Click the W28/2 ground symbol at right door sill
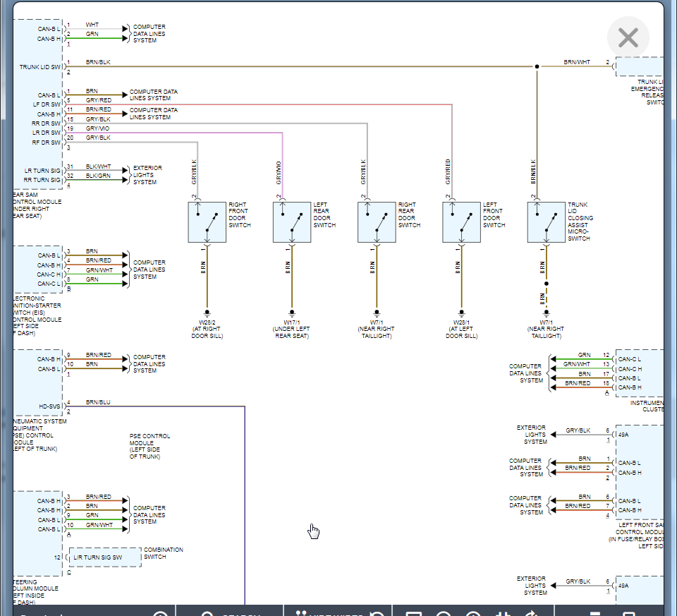Image resolution: width=677 pixels, height=616 pixels. [207, 311]
